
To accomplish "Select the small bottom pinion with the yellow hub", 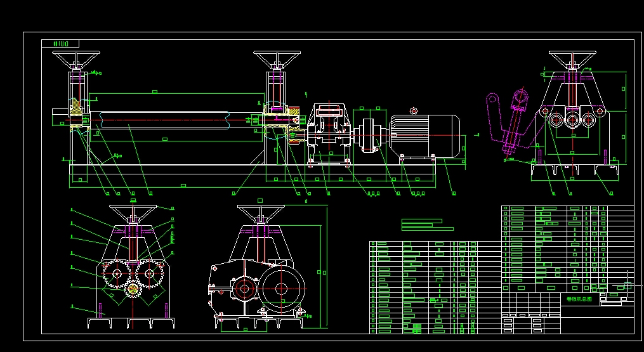I will click(133, 289).
